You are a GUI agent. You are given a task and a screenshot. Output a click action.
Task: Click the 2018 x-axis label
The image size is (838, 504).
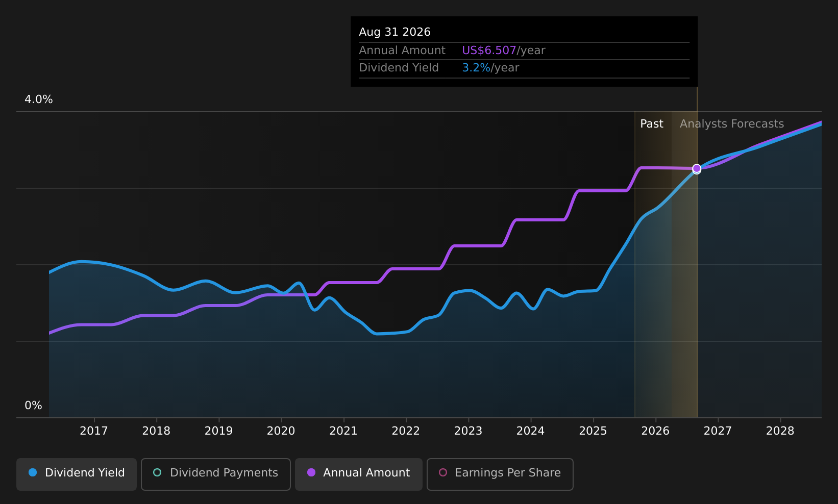pyautogui.click(x=156, y=431)
